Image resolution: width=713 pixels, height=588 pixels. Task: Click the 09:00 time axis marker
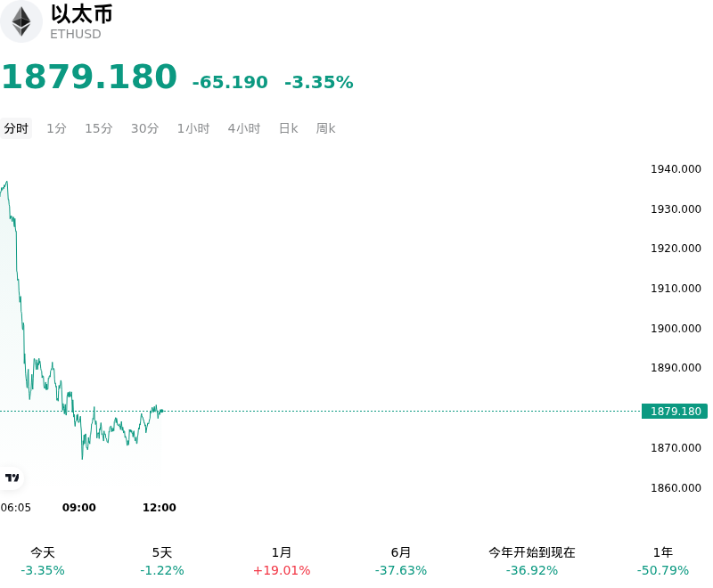pos(79,507)
